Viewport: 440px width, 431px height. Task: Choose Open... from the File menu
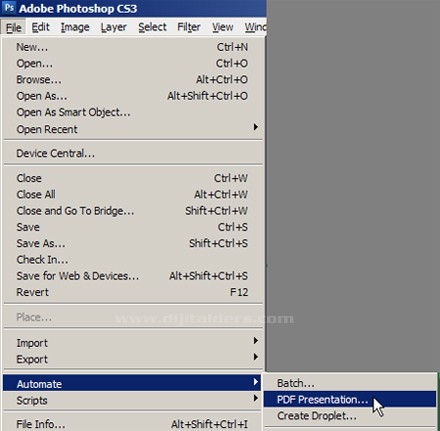click(133, 63)
